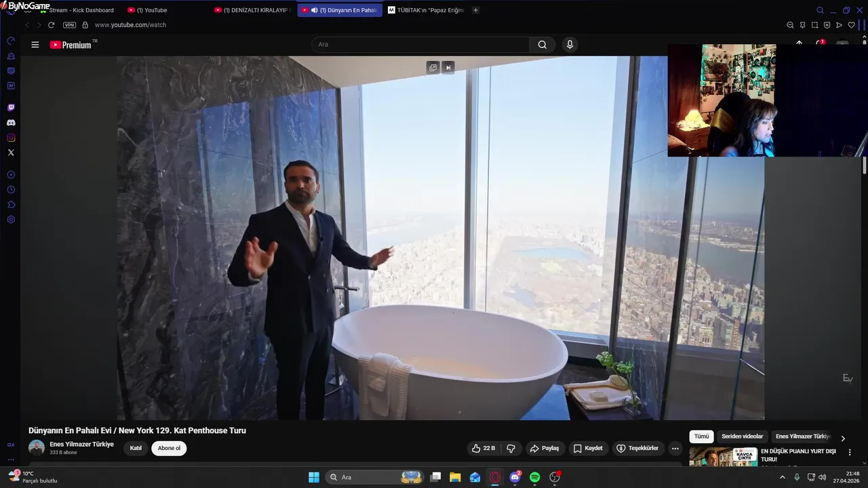Viewport: 868px width, 488px height.
Task: Click the browser back arrow
Action: (27, 25)
